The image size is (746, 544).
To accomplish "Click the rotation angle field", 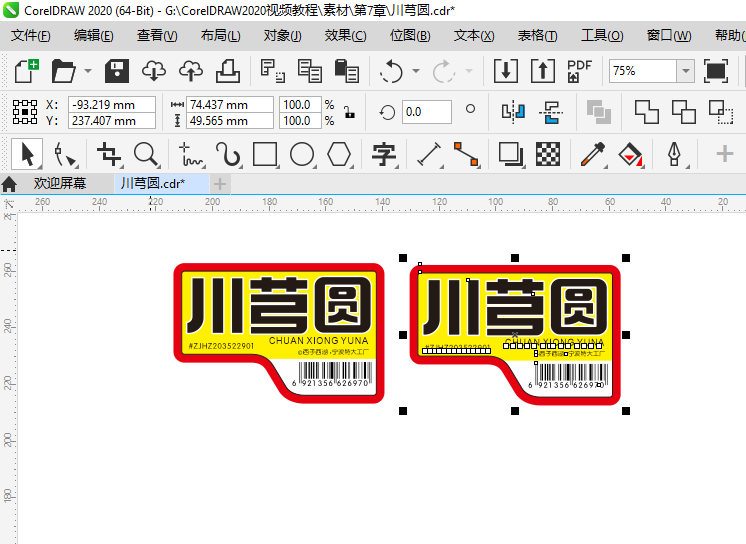I will click(426, 112).
